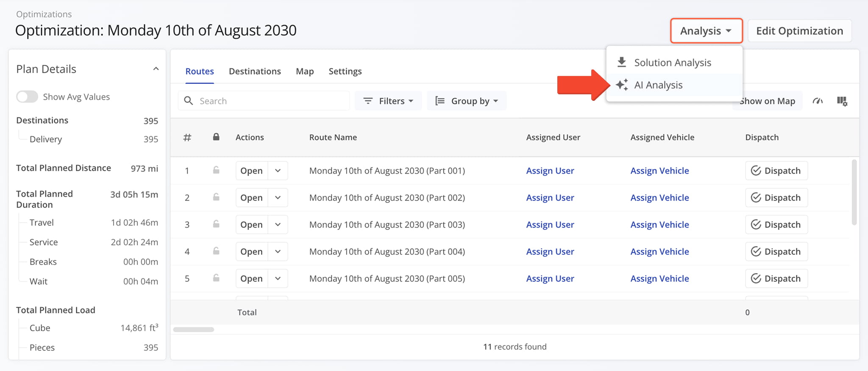Open the speedometer gauge icon
This screenshot has height=371, width=868.
pyautogui.click(x=818, y=101)
